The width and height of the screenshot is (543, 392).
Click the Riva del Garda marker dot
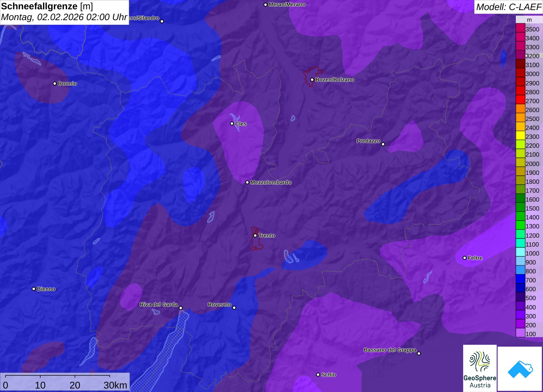(181, 308)
